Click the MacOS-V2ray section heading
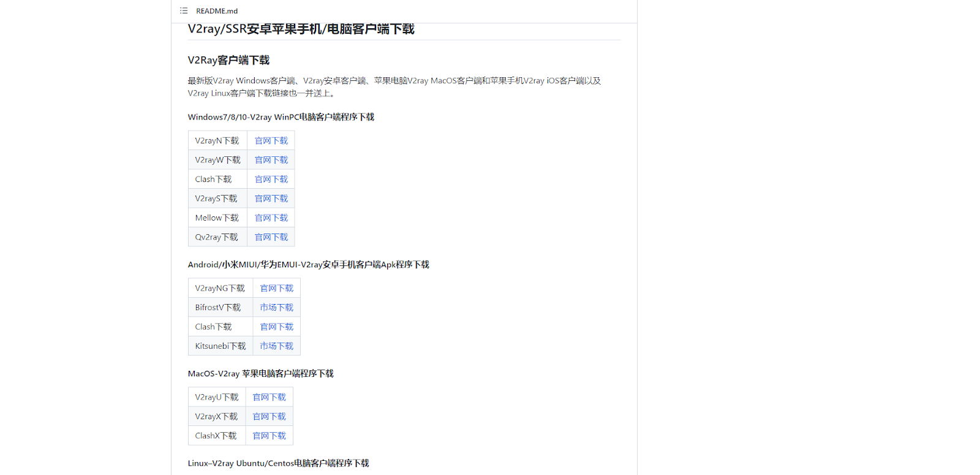980x475 pixels. pos(260,374)
